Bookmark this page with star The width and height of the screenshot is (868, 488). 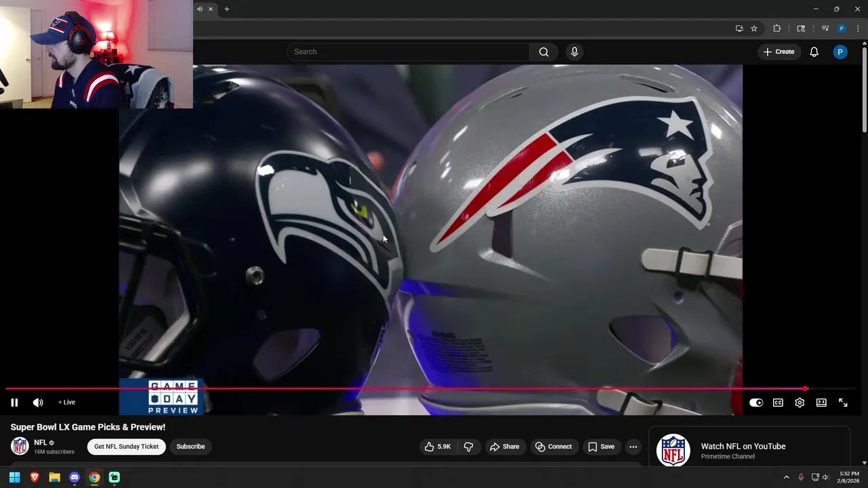(754, 28)
